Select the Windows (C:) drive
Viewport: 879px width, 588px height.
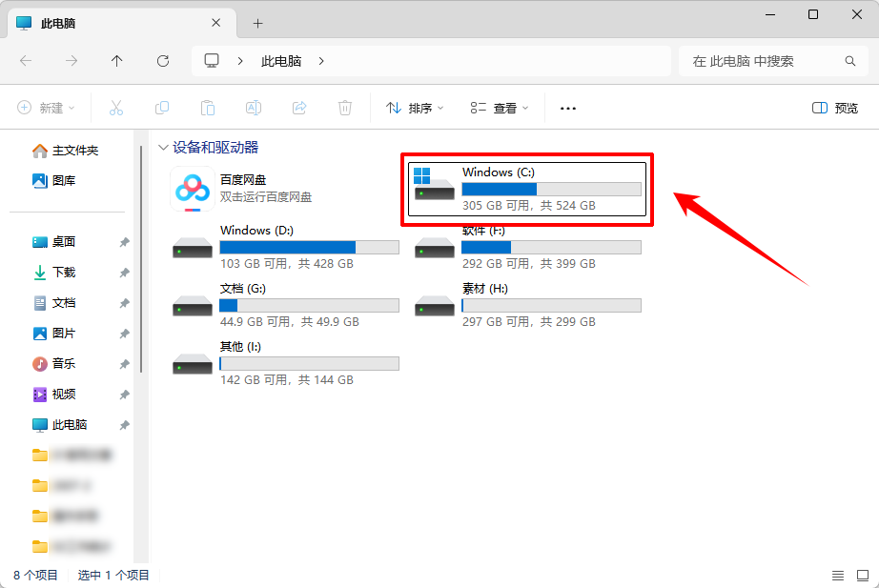(x=527, y=189)
